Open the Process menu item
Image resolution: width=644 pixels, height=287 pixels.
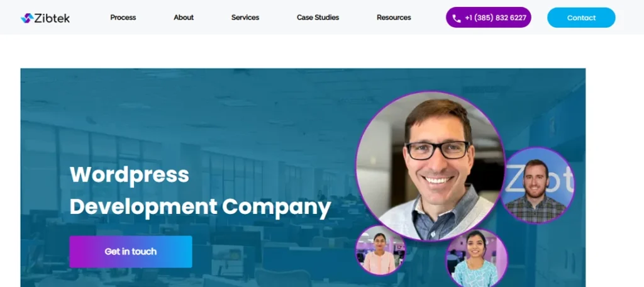(x=123, y=18)
